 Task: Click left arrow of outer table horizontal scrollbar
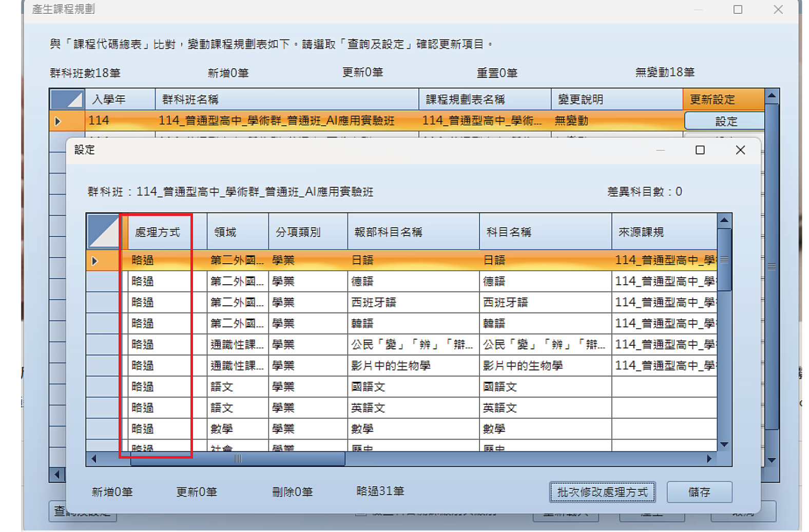click(x=57, y=475)
